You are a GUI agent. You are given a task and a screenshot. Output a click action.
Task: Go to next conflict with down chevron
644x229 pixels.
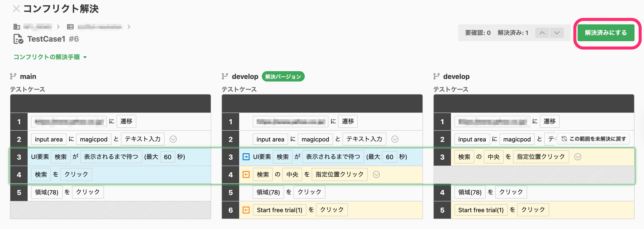pyautogui.click(x=557, y=33)
